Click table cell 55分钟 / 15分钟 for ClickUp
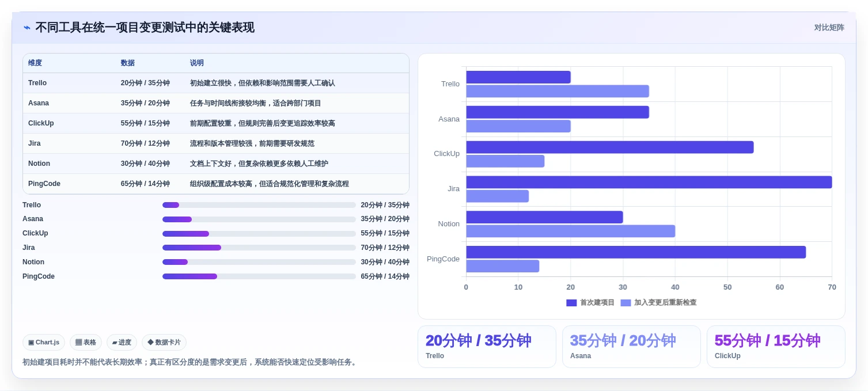This screenshot has width=868, height=391. pyautogui.click(x=145, y=123)
